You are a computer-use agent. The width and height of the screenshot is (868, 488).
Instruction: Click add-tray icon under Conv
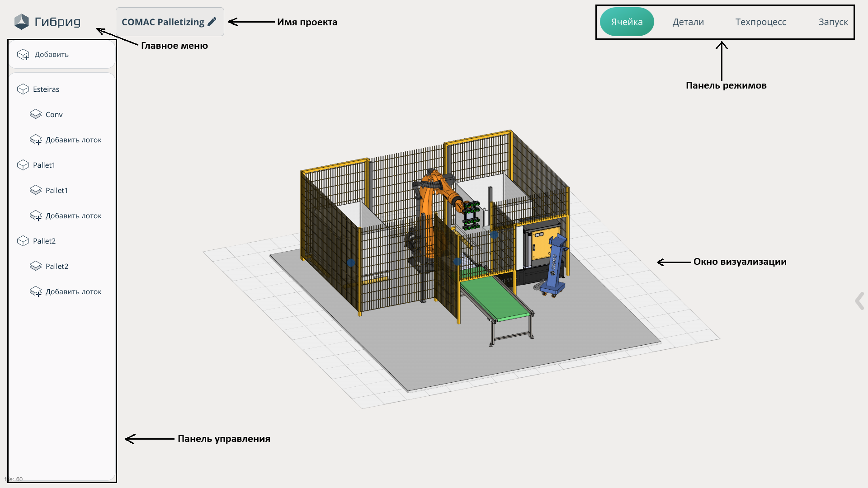36,140
